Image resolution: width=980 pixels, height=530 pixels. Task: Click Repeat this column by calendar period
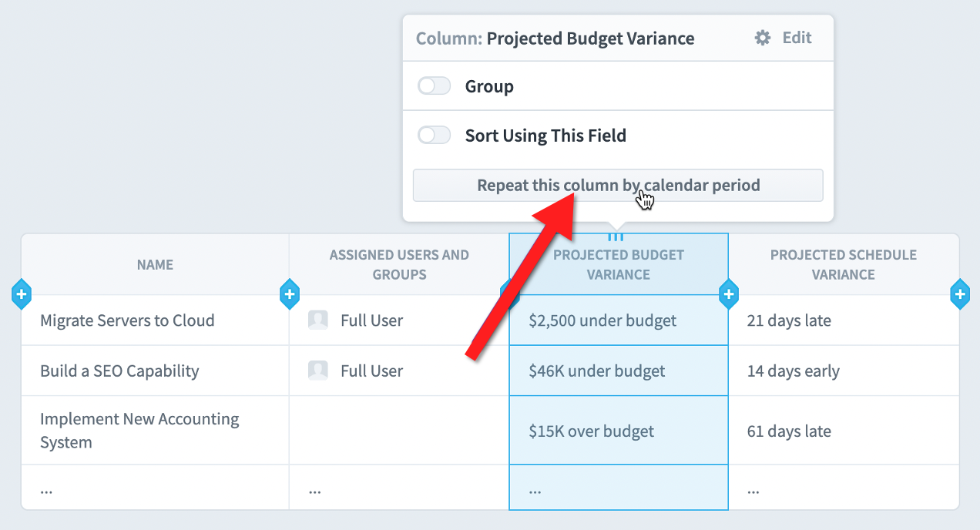[x=618, y=186]
